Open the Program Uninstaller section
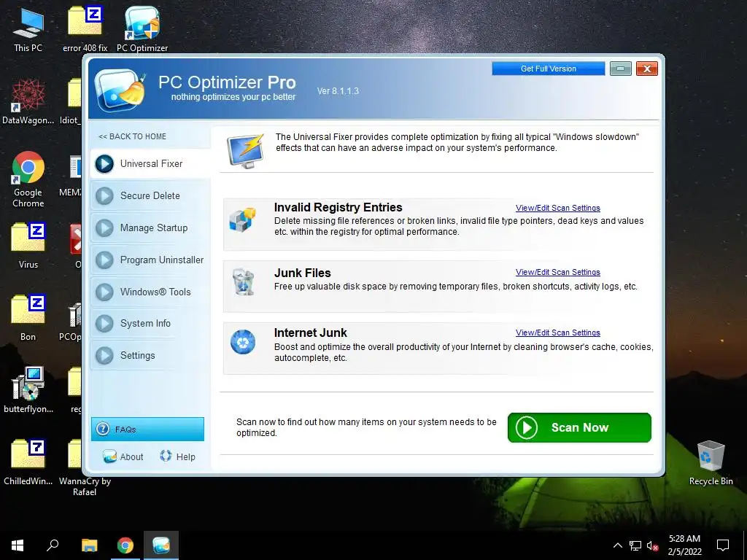Viewport: 747px width, 560px height. click(x=150, y=260)
